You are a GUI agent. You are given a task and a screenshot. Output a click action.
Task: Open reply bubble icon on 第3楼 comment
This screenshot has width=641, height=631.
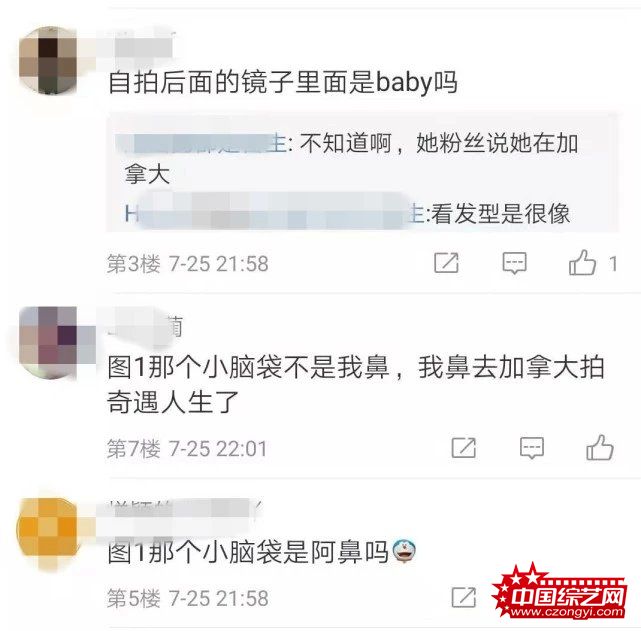coord(514,263)
